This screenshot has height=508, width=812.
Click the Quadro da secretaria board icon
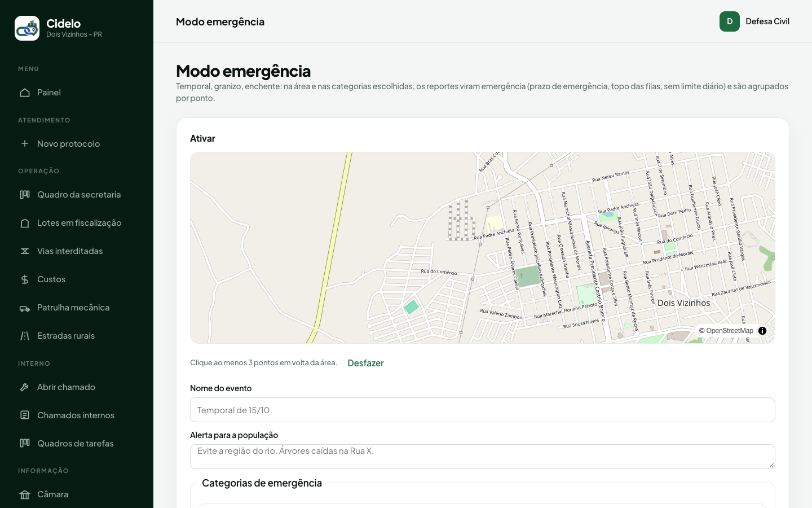coord(25,195)
